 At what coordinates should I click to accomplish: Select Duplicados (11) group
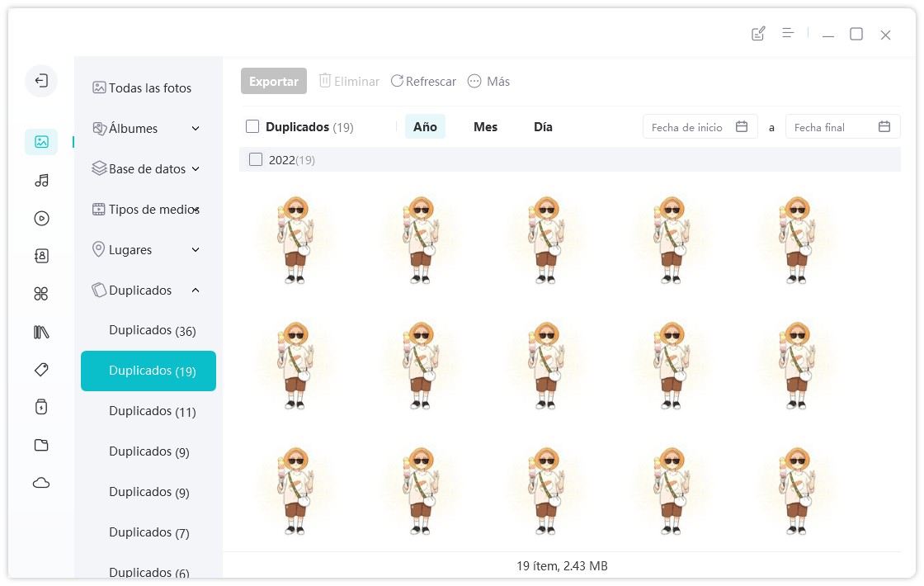(148, 412)
